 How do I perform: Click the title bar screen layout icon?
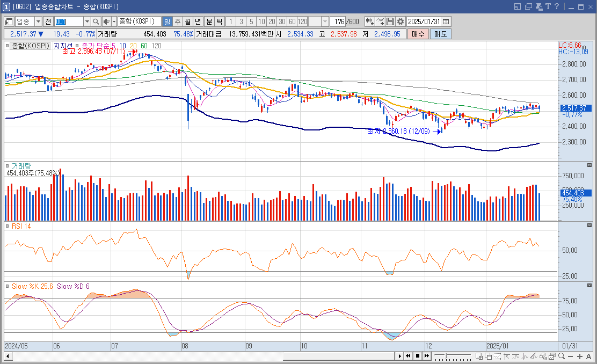[517, 6]
